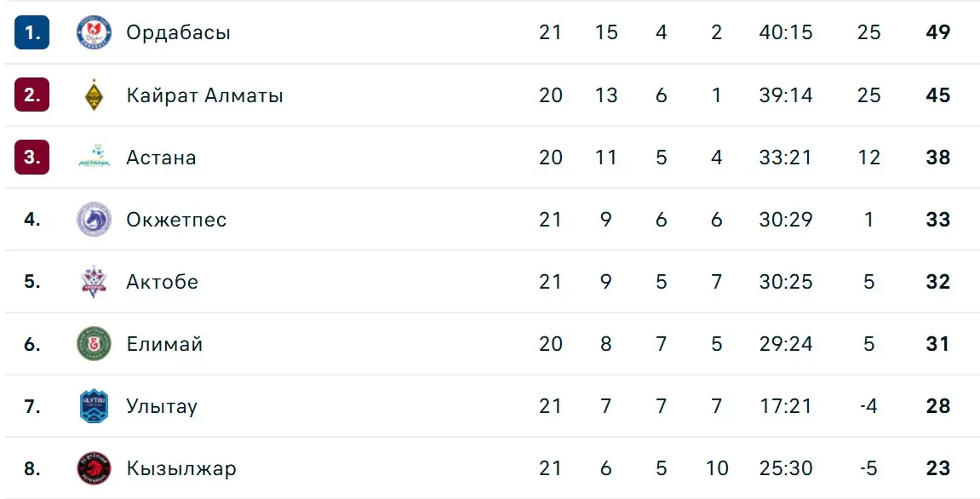Viewport: 980px width, 499px height.
Task: Click the Актобе club crest
Action: tap(94, 281)
